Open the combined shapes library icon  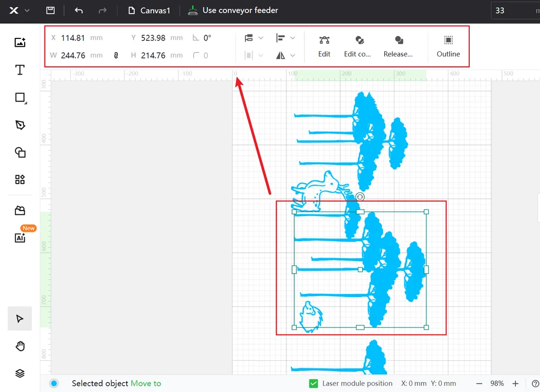(x=20, y=152)
